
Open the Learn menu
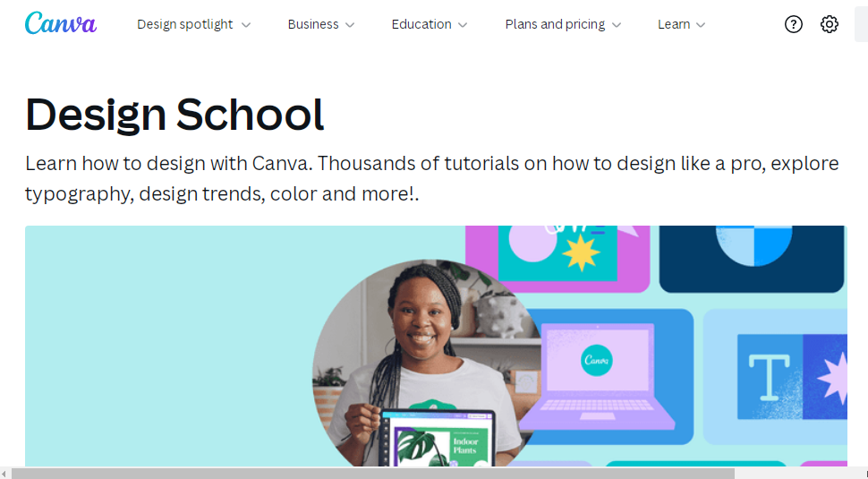tap(682, 24)
